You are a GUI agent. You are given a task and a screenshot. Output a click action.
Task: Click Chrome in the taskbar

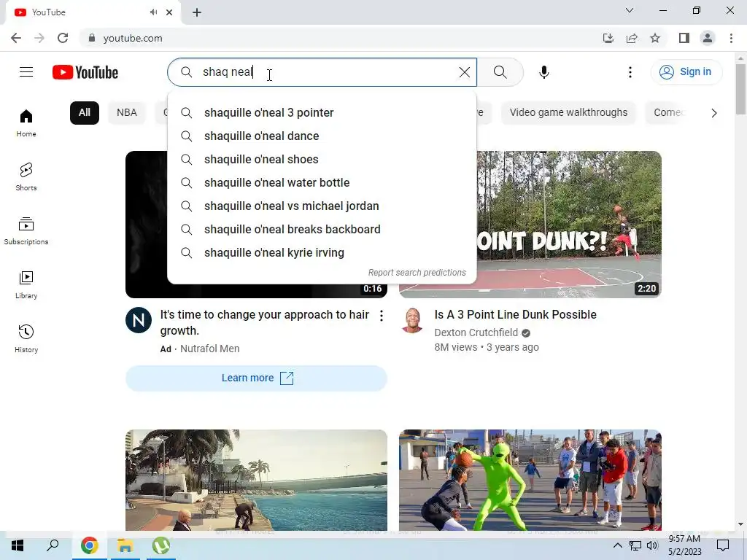click(89, 545)
